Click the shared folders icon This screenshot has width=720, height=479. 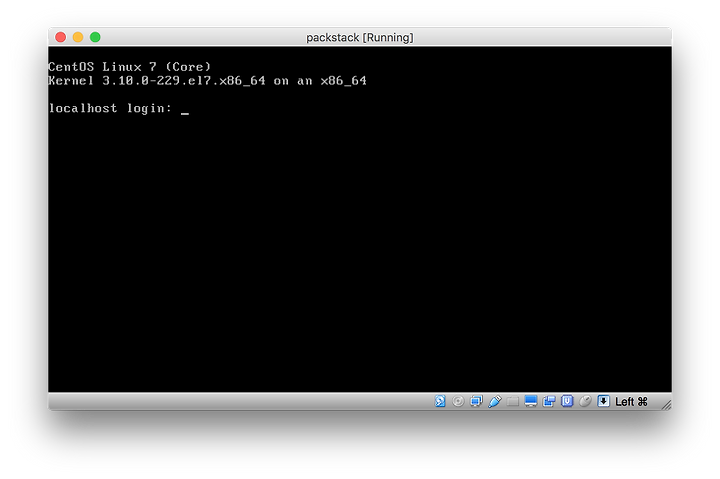pyautogui.click(x=513, y=402)
